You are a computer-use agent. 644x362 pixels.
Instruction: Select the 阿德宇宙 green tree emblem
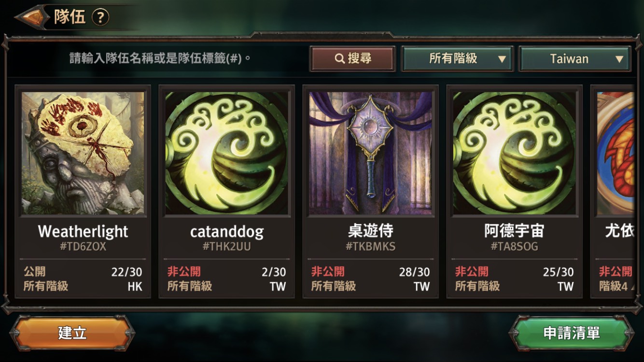pyautogui.click(x=514, y=153)
